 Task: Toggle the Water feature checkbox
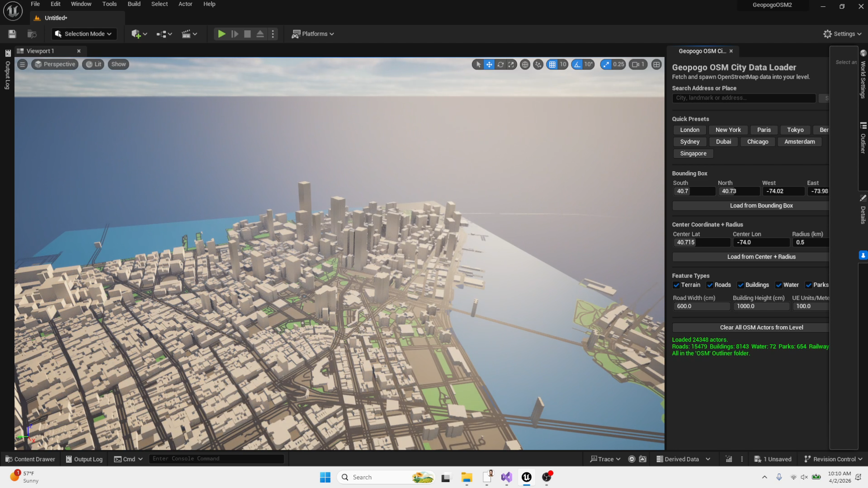coord(778,285)
